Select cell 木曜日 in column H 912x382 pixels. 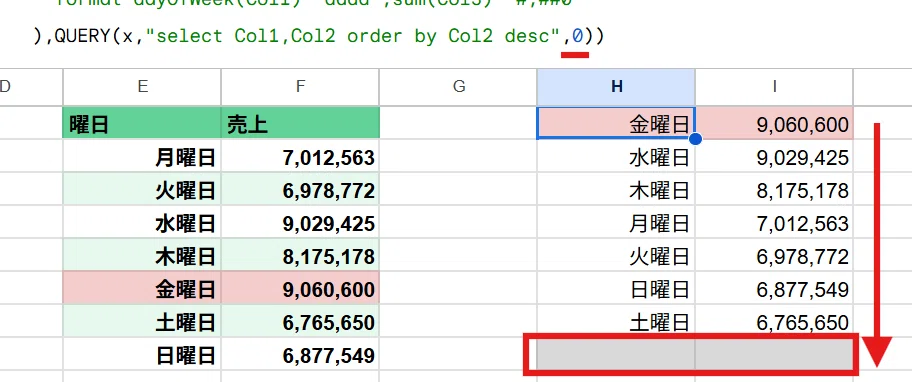[616, 190]
